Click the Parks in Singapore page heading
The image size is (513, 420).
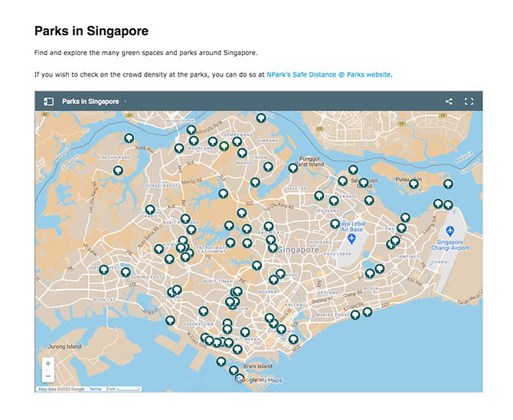tap(91, 31)
